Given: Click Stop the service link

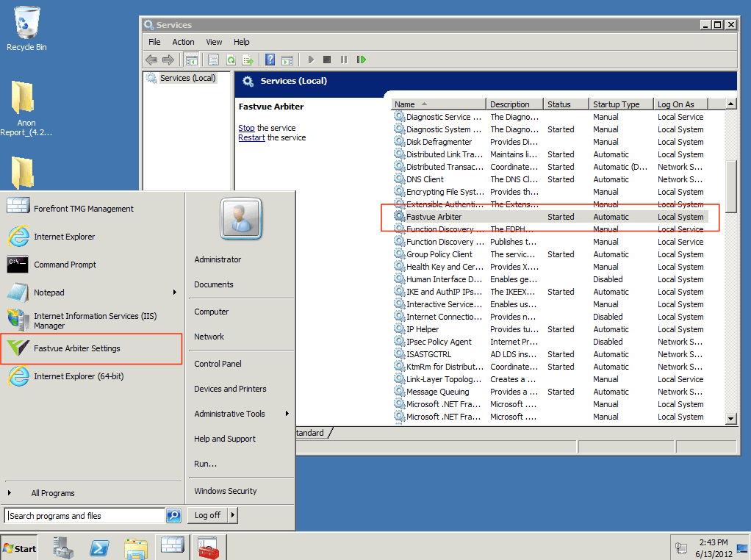Looking at the screenshot, I should (x=246, y=128).
